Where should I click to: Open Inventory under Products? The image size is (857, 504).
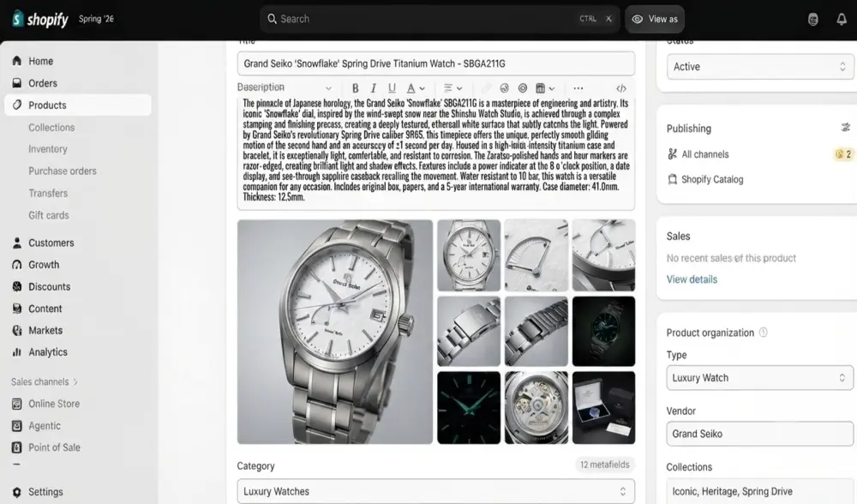pyautogui.click(x=47, y=149)
